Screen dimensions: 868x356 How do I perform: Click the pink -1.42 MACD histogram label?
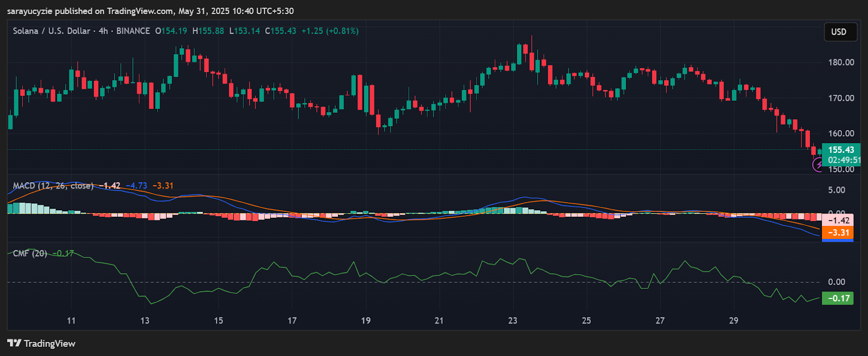[838, 220]
